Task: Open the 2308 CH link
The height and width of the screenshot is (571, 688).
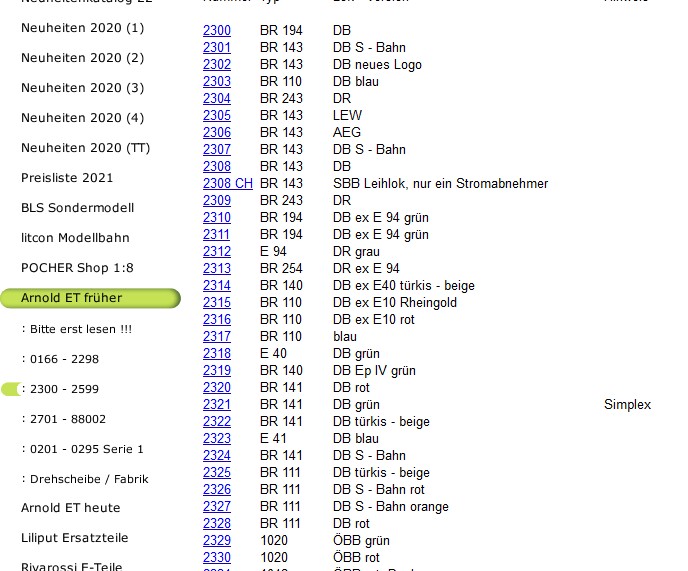Action: [x=228, y=183]
